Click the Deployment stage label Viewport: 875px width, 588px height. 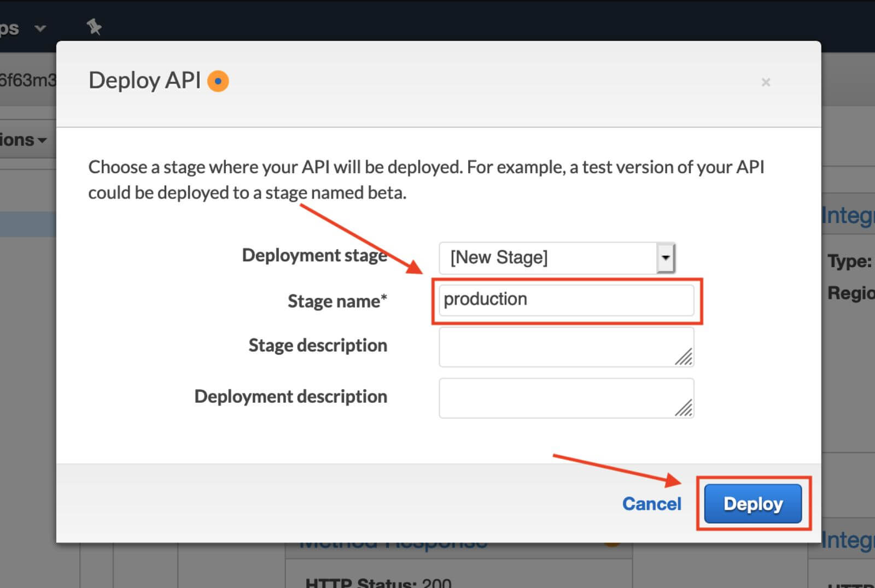[314, 255]
